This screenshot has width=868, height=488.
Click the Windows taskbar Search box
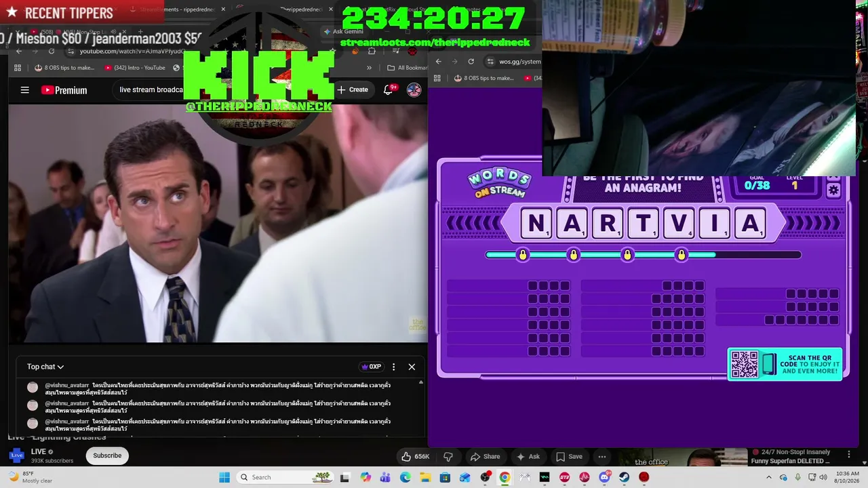click(285, 477)
